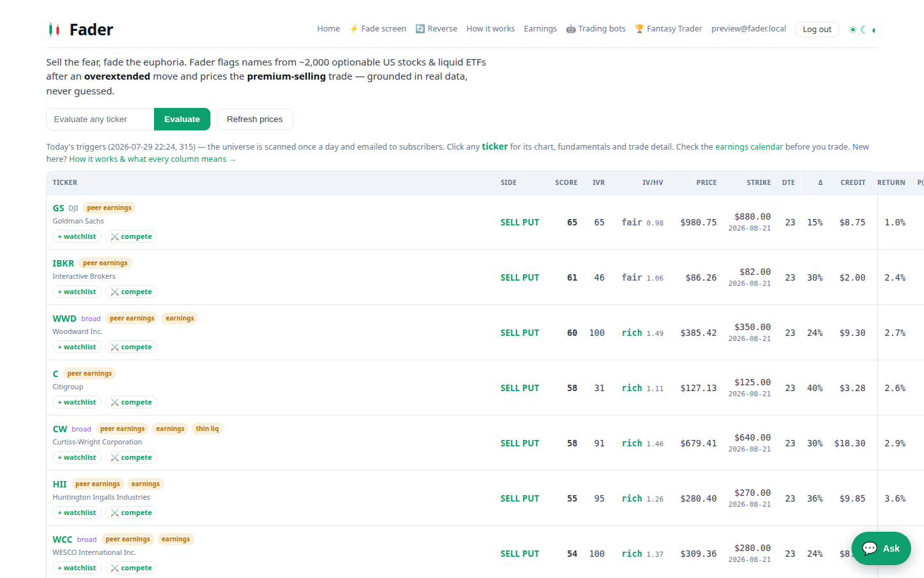Add Woodward Inc. to watchlist
The width and height of the screenshot is (924, 578).
point(77,347)
